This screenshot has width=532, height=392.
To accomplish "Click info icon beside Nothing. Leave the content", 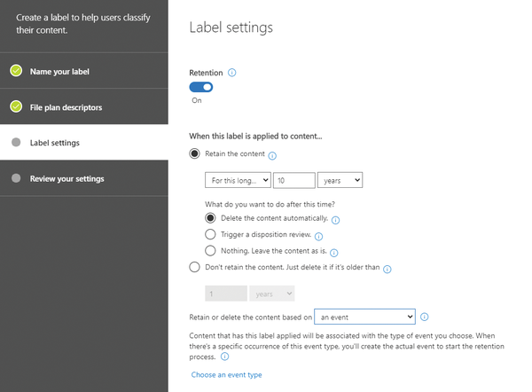I will [x=334, y=253].
